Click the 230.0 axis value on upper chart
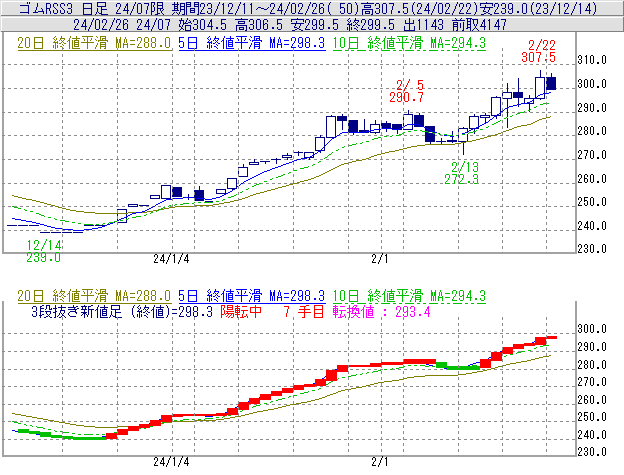This screenshot has width=624, height=475. click(x=592, y=249)
